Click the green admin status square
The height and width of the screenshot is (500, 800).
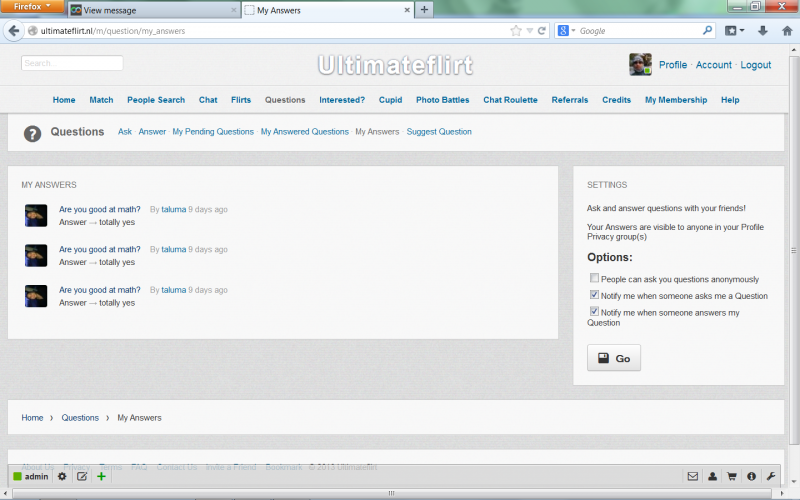coord(17,477)
